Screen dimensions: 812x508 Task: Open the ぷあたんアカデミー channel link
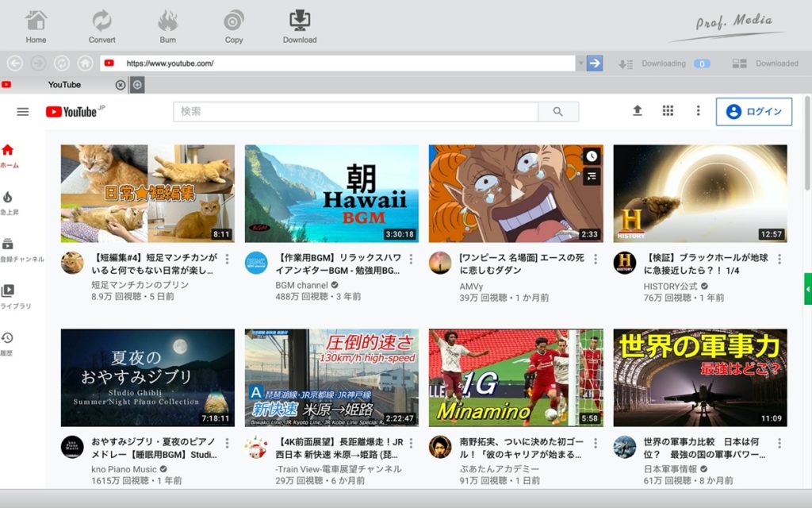click(500, 469)
